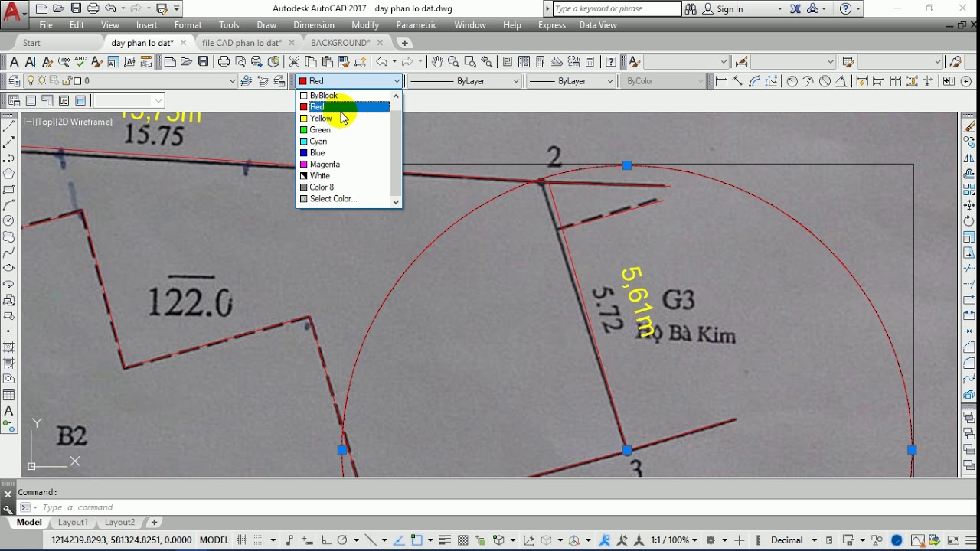Click the Angular Dimension icon

click(841, 81)
